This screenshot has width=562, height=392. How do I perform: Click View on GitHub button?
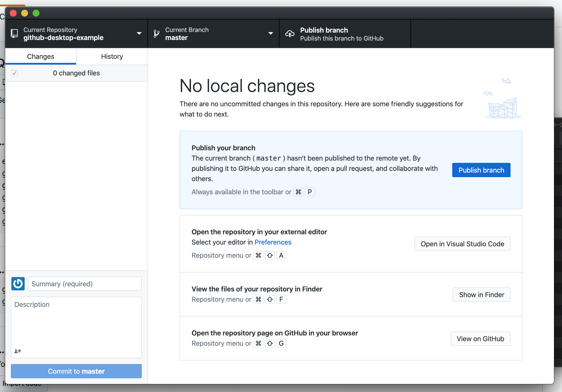coord(480,339)
